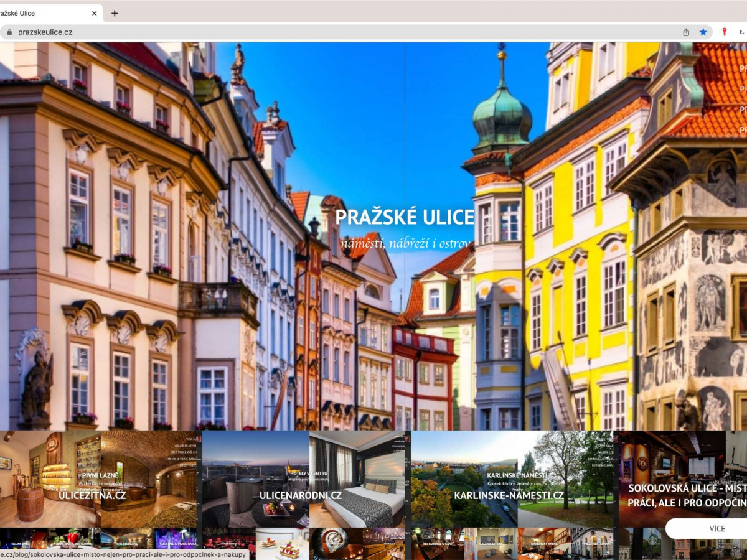
Task: Click the 't.' browser extension icon
Action: pos(742,32)
